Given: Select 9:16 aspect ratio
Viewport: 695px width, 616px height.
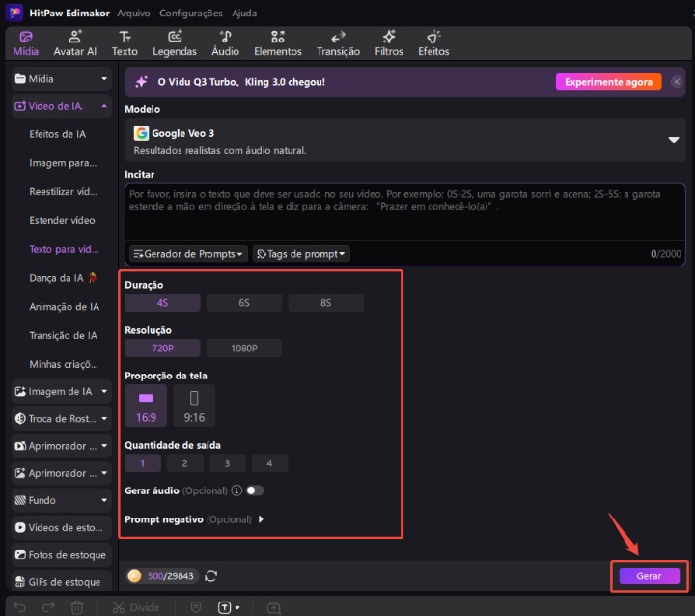Looking at the screenshot, I should (194, 406).
